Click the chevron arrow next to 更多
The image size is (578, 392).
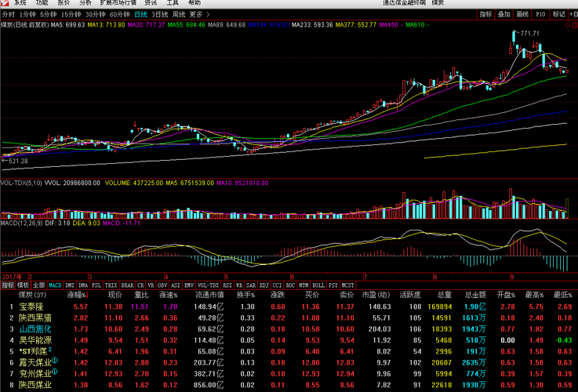(x=208, y=15)
